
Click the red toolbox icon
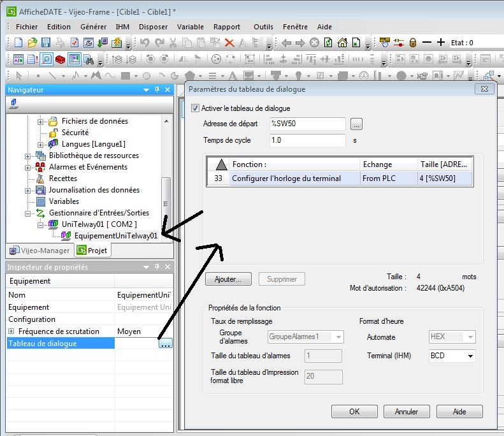[60, 59]
